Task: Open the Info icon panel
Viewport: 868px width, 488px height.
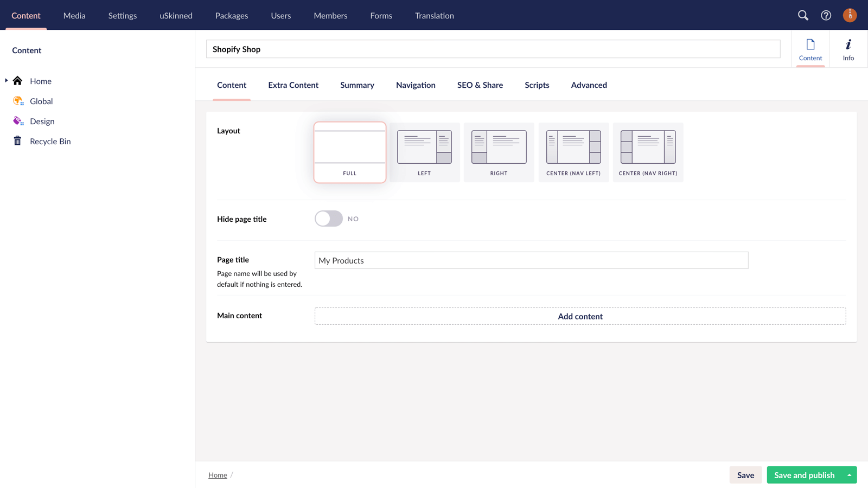Action: (848, 49)
